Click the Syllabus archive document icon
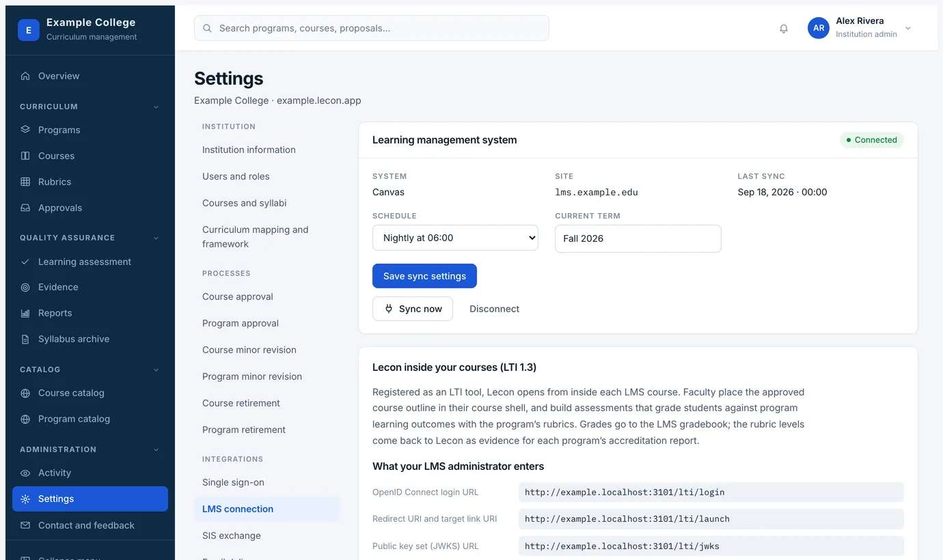 pyautogui.click(x=25, y=339)
